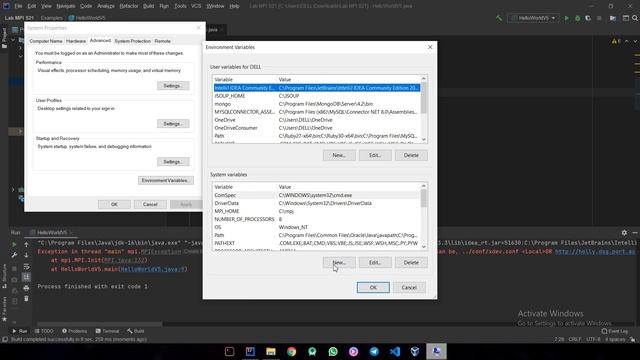640x360 pixels.
Task: Click the wrench icon in Run panel sidebar
Action: point(14,255)
